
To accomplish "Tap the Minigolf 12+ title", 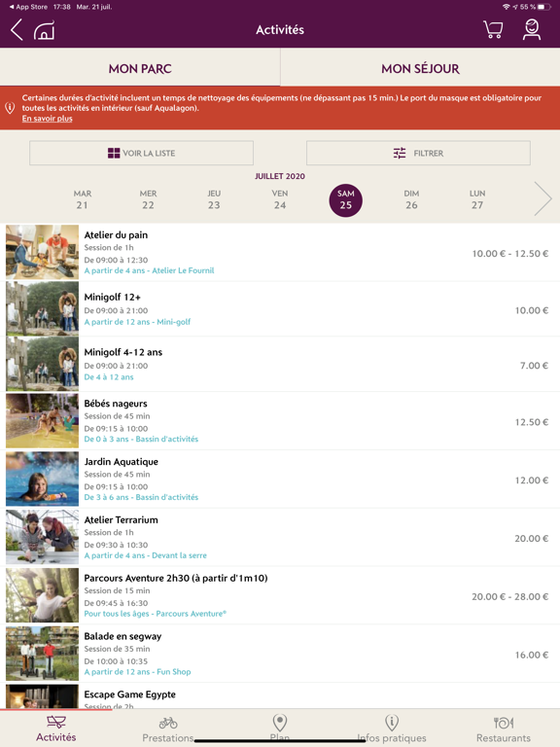I will [x=113, y=297].
